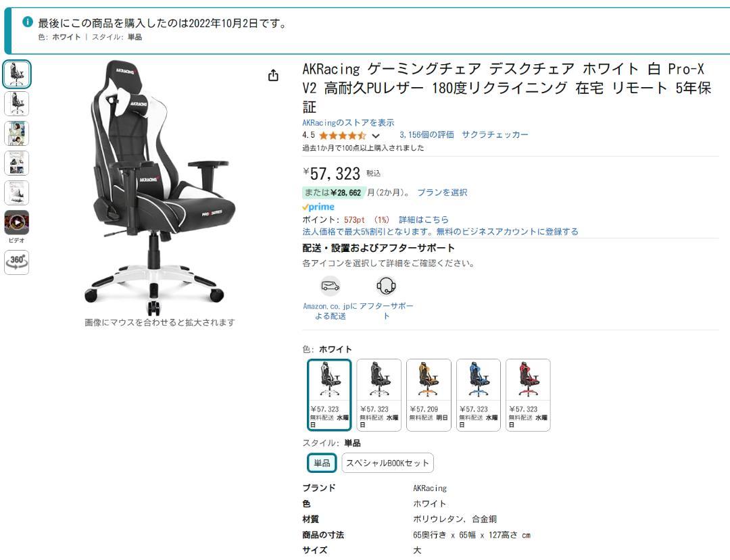Viewport: 730px width, 560px height.
Task: Click the share icon beside product image
Action: [273, 76]
